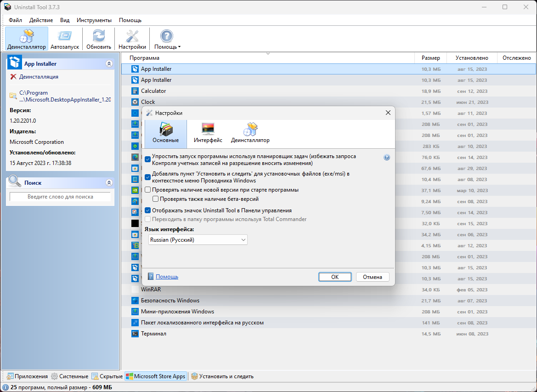Open the Файл menu
This screenshot has height=392, width=537.
coord(16,20)
